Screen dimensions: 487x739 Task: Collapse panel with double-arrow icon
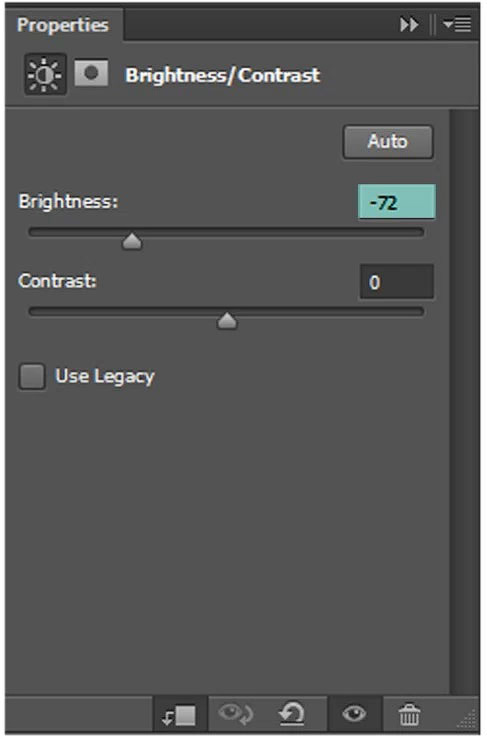(x=409, y=25)
